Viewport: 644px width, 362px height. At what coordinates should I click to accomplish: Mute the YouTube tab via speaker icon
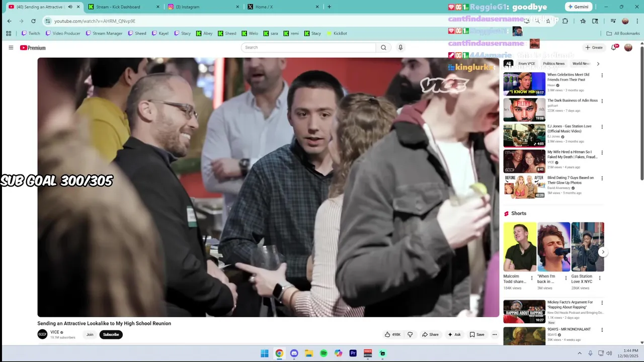click(70, 7)
